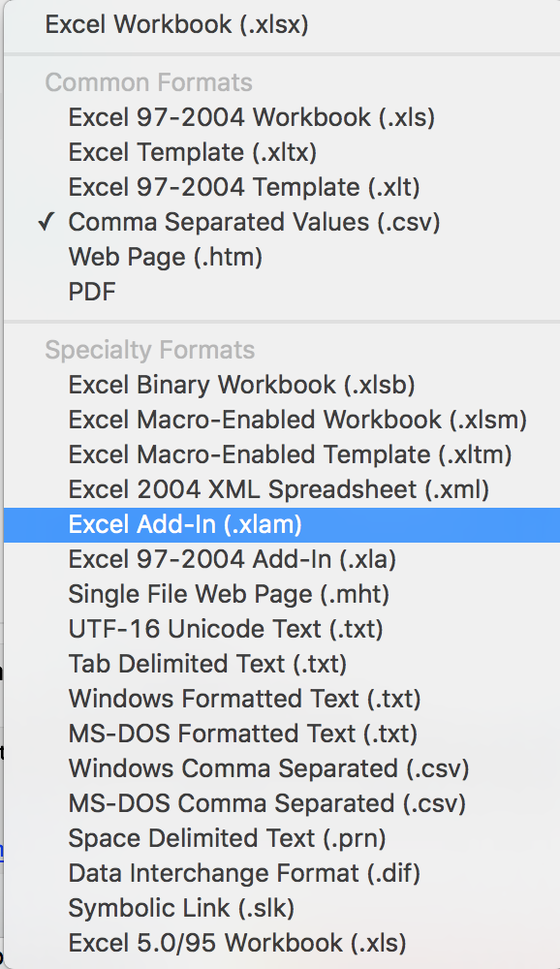This screenshot has width=560, height=969.
Task: Select Excel Macro-Enabled Workbook (.xlsm)
Action: point(282,420)
